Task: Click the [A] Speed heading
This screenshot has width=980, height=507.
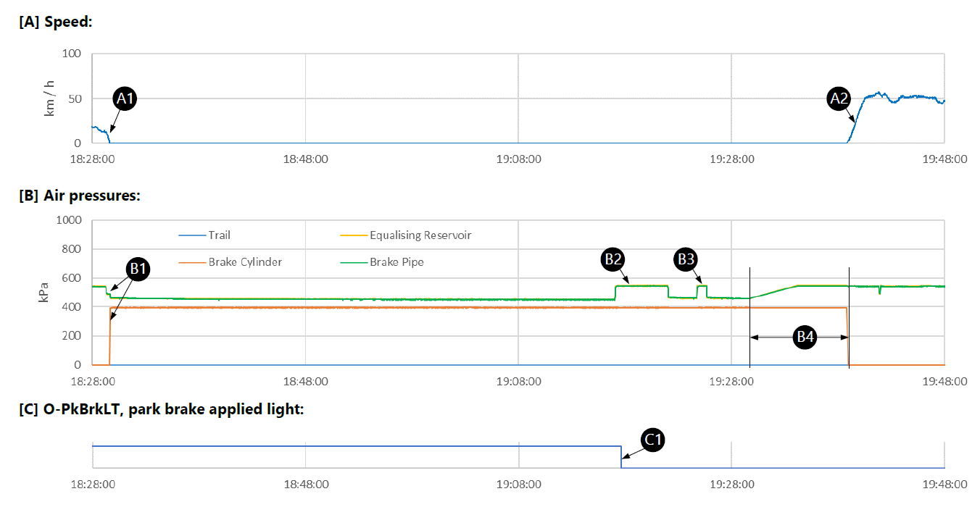Action: (x=56, y=22)
